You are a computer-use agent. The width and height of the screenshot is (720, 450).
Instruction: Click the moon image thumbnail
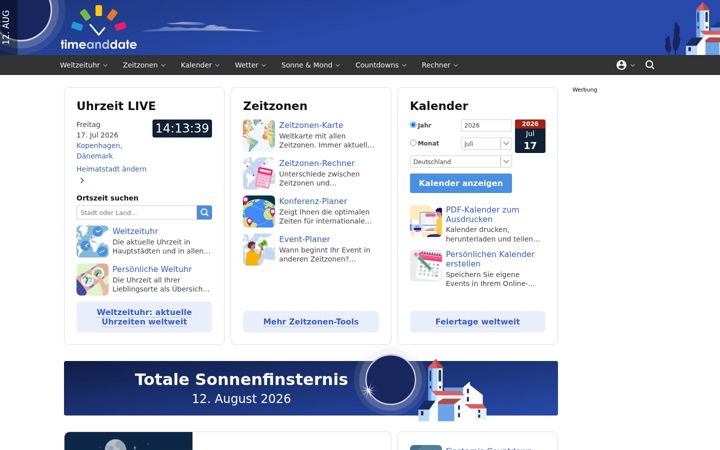coord(129,441)
